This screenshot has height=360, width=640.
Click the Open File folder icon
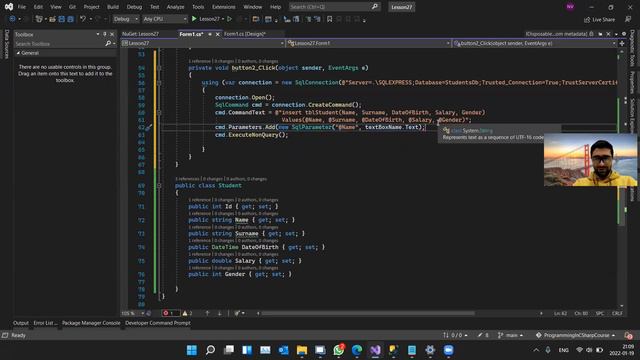[x=53, y=19]
